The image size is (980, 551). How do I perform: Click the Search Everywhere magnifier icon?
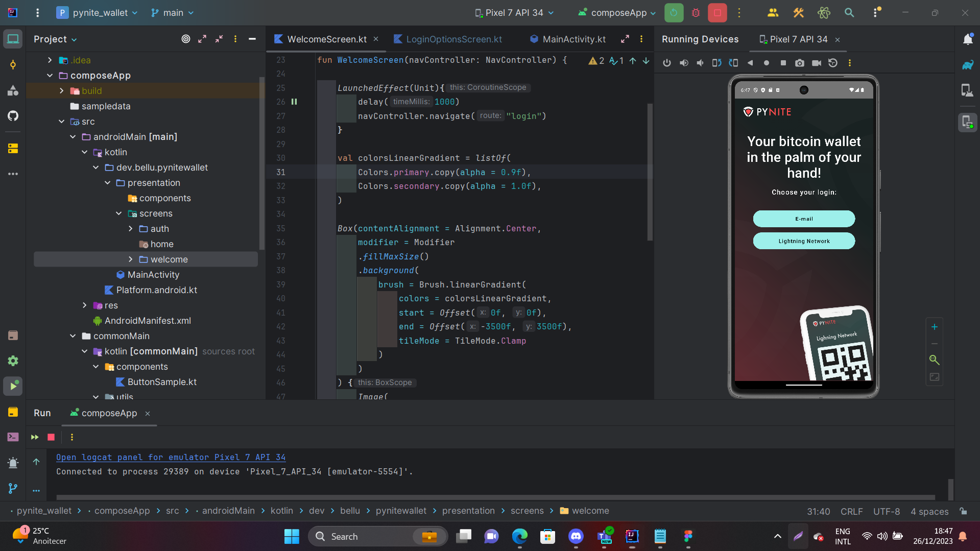pos(849,13)
